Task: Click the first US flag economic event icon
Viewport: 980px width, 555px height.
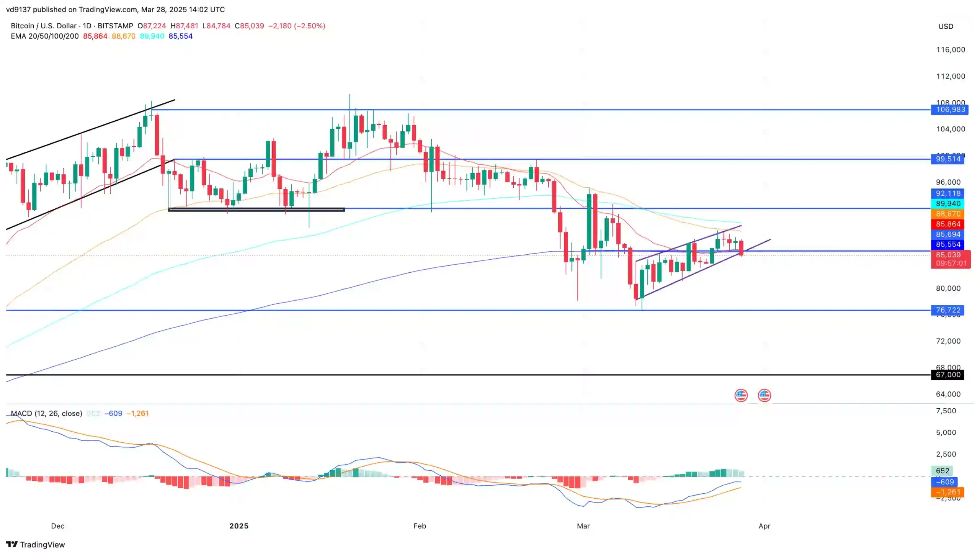Action: pos(741,395)
